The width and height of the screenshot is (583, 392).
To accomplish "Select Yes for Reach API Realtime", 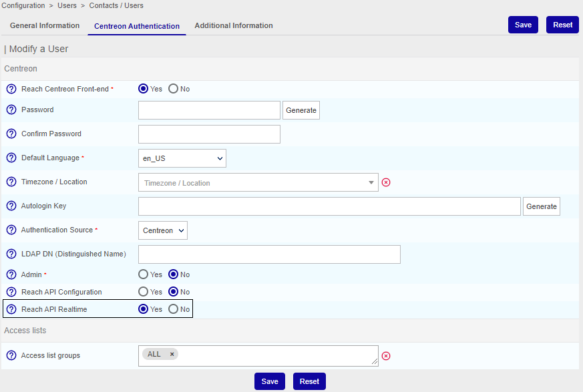I will point(143,309).
